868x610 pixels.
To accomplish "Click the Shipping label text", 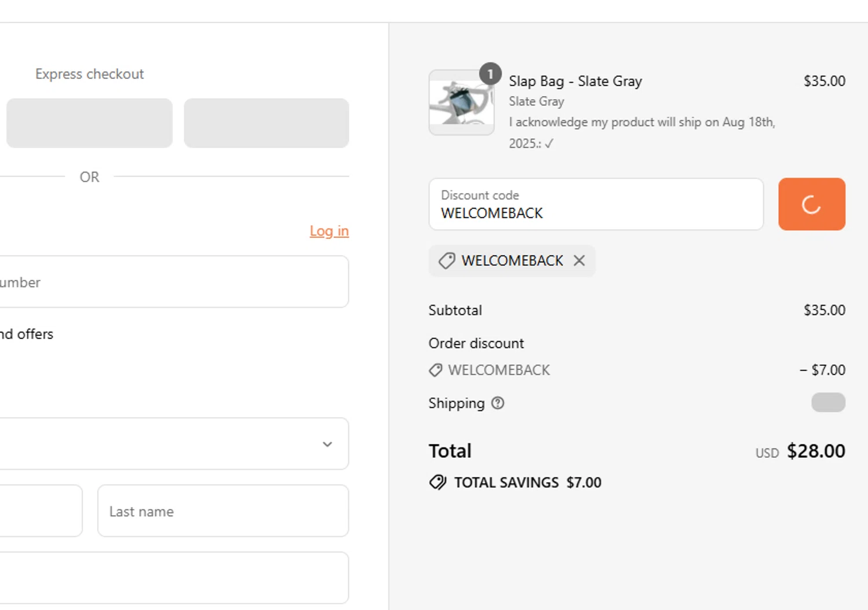I will (x=457, y=403).
